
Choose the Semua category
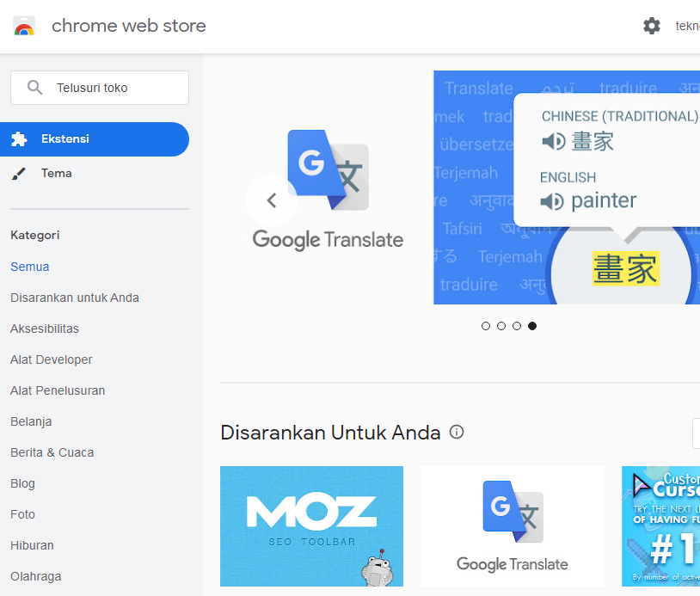coord(30,267)
